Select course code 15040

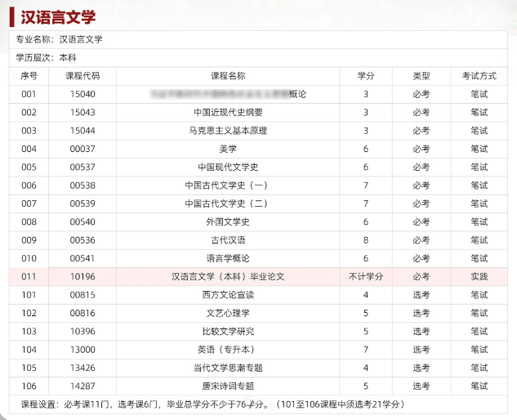pyautogui.click(x=82, y=94)
